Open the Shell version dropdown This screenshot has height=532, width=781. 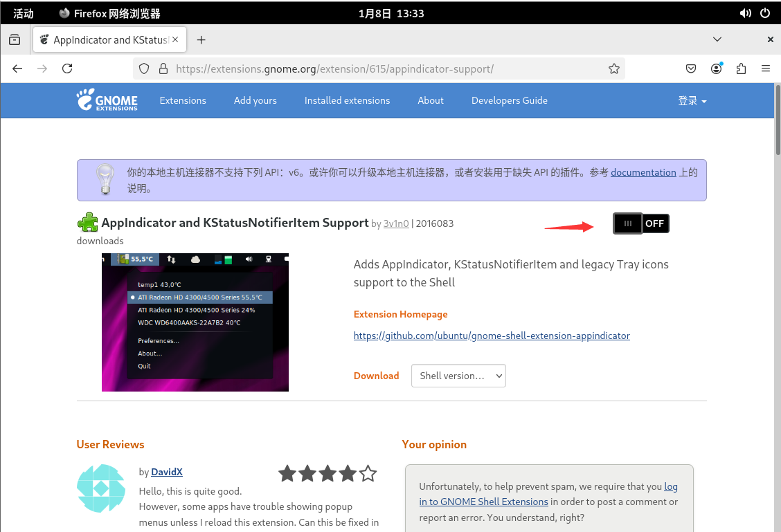pos(458,376)
